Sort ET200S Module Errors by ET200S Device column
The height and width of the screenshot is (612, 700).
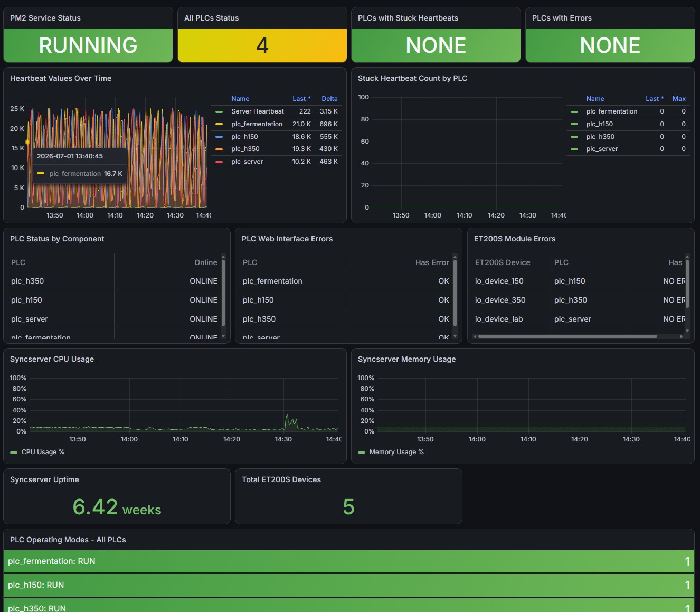[x=503, y=262]
